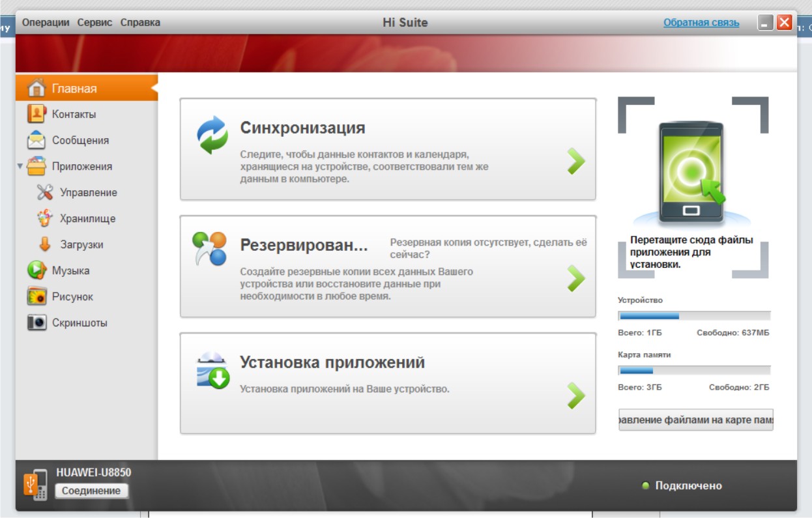The image size is (812, 518).
Task: Click the Обратная связь link
Action: [701, 22]
